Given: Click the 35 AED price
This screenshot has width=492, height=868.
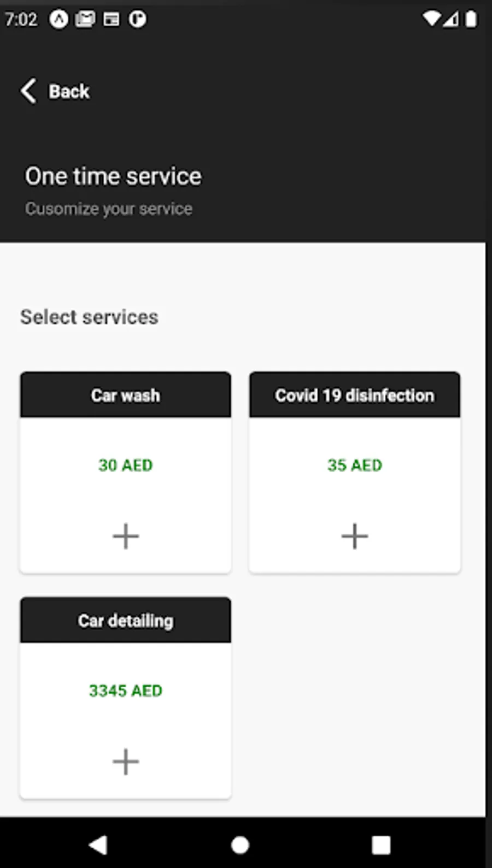Looking at the screenshot, I should point(355,465).
